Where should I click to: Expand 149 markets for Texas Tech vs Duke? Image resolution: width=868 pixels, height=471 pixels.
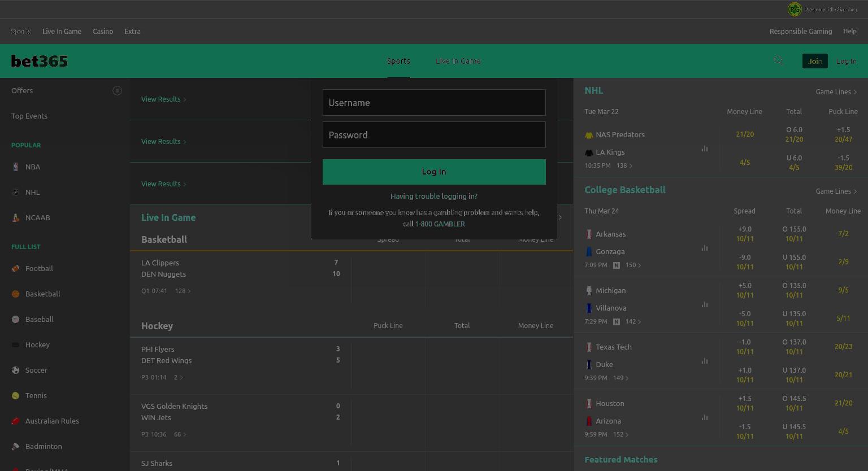point(621,378)
